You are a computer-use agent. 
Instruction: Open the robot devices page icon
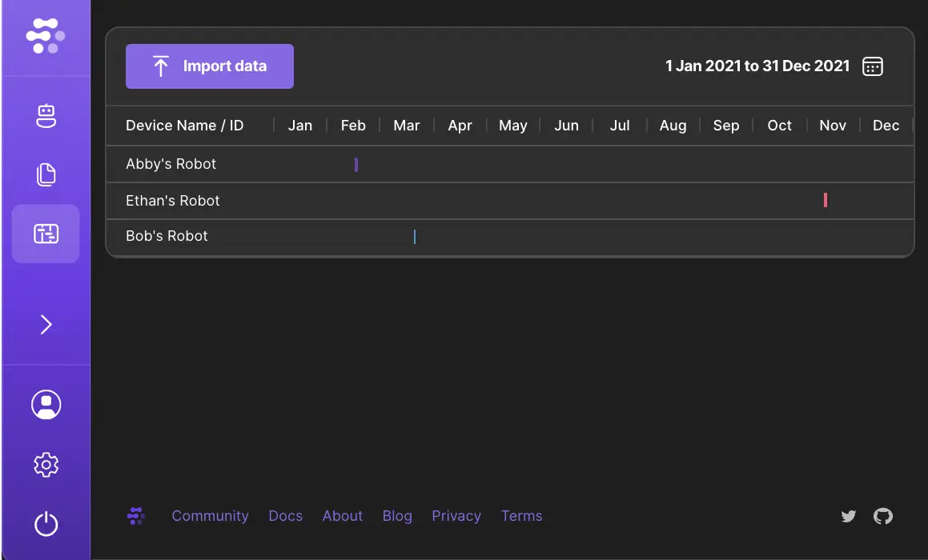click(46, 116)
